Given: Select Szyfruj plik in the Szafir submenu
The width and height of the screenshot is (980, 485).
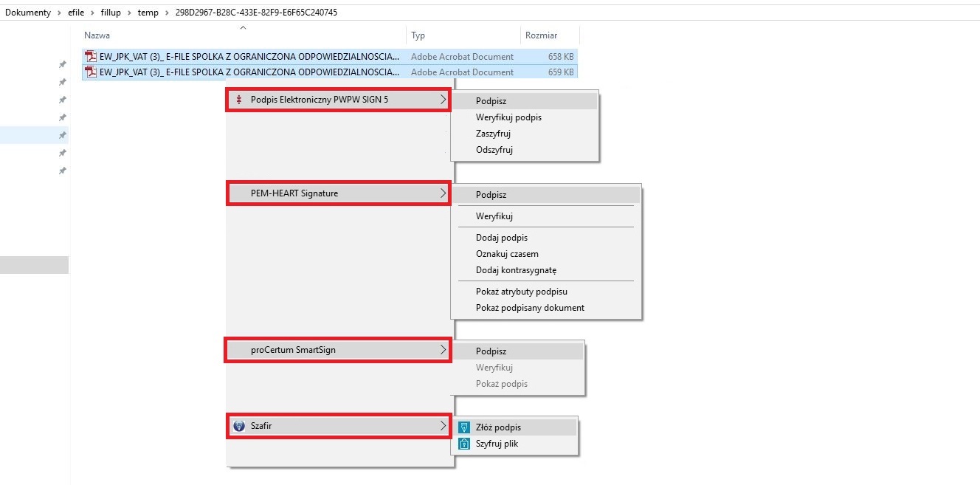Looking at the screenshot, I should click(514, 444).
